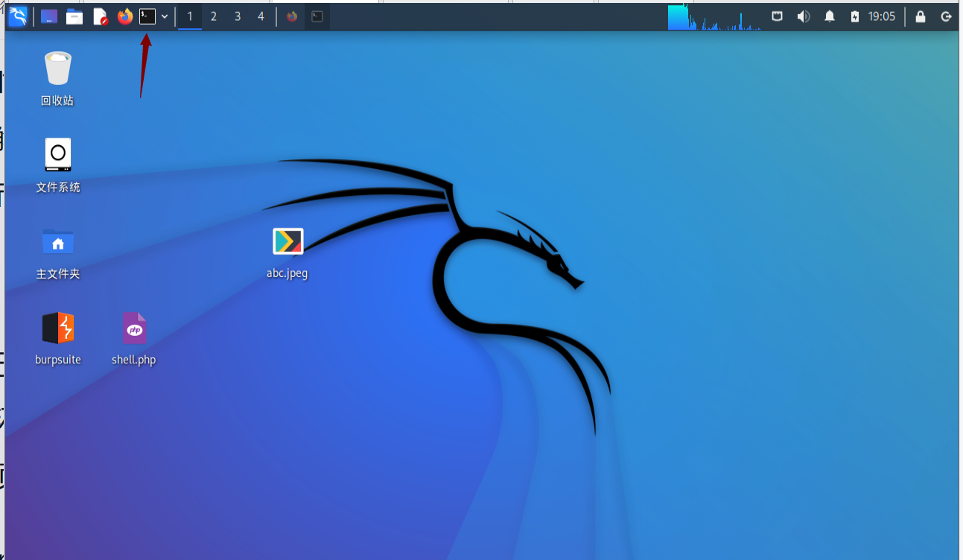This screenshot has width=963, height=560.
Task: Open the Kali applications menu
Action: pos(17,16)
